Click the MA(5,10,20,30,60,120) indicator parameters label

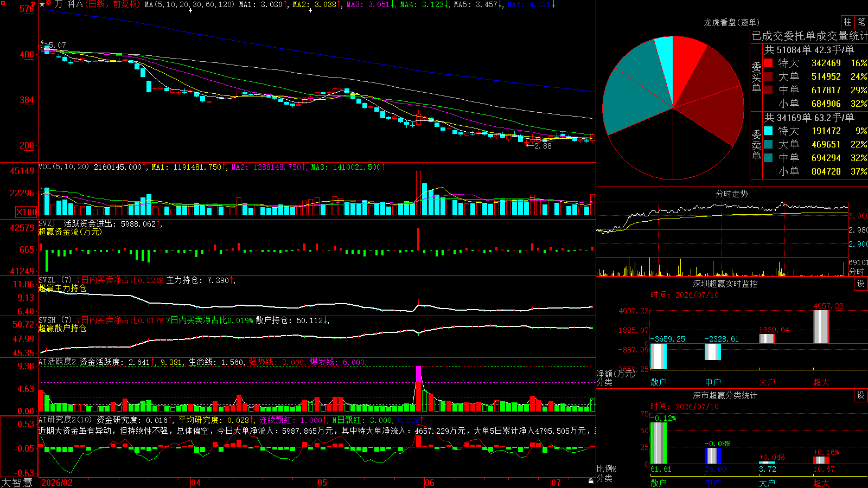(x=189, y=4)
